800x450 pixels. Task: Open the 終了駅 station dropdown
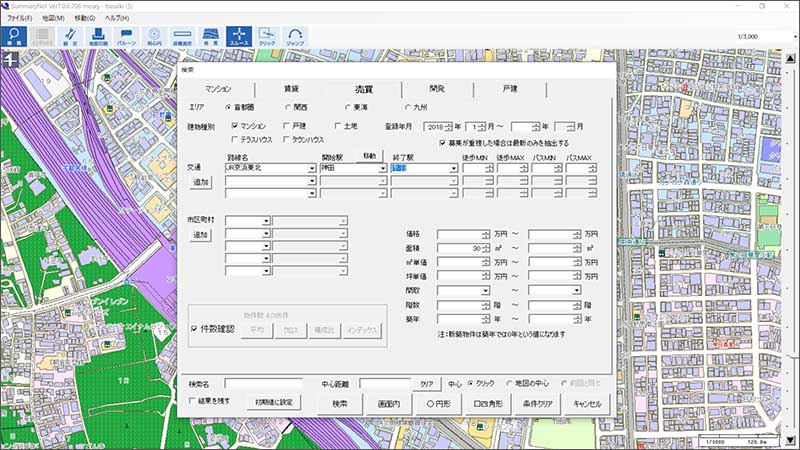click(453, 168)
